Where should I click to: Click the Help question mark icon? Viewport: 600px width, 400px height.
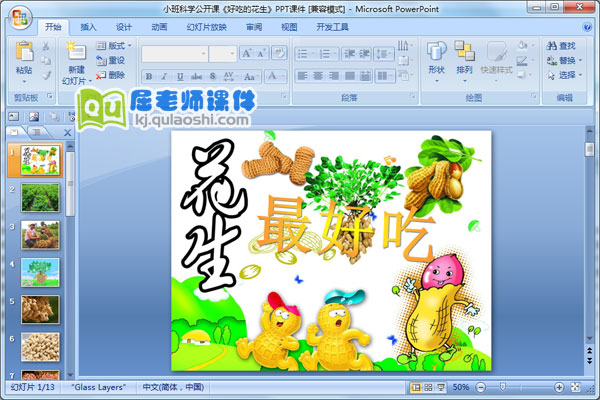(x=587, y=27)
